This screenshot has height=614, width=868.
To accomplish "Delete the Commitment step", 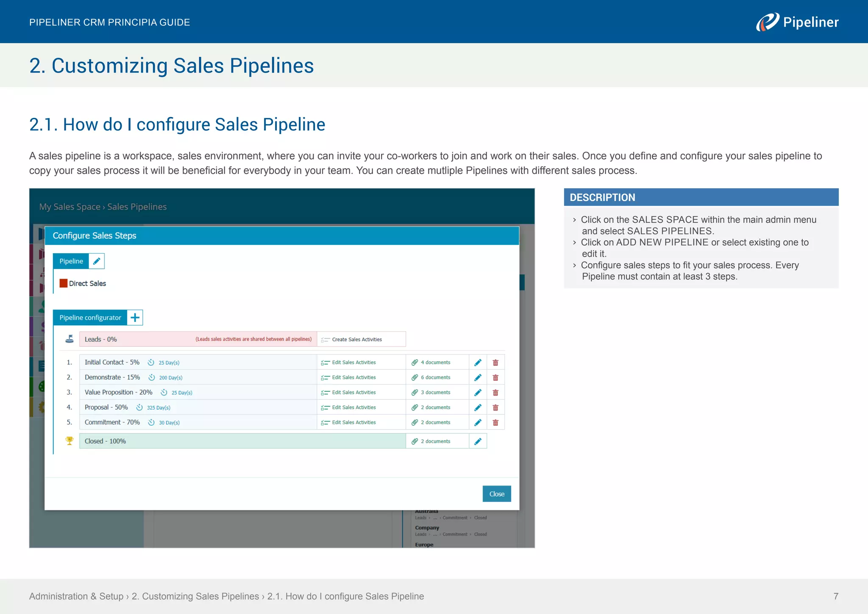I will tap(495, 422).
